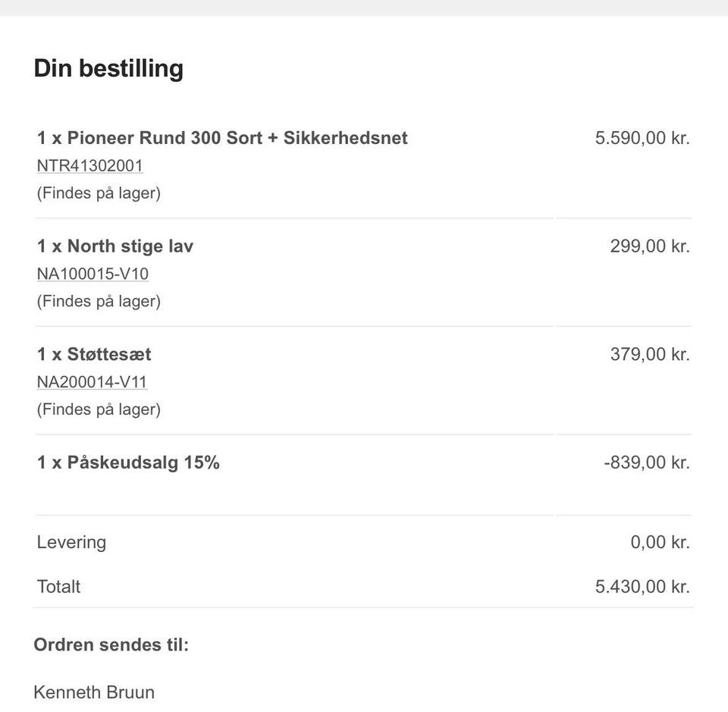728x712 pixels.
Task: Click the Påskeudsalg 15% discount line
Action: coord(128,463)
